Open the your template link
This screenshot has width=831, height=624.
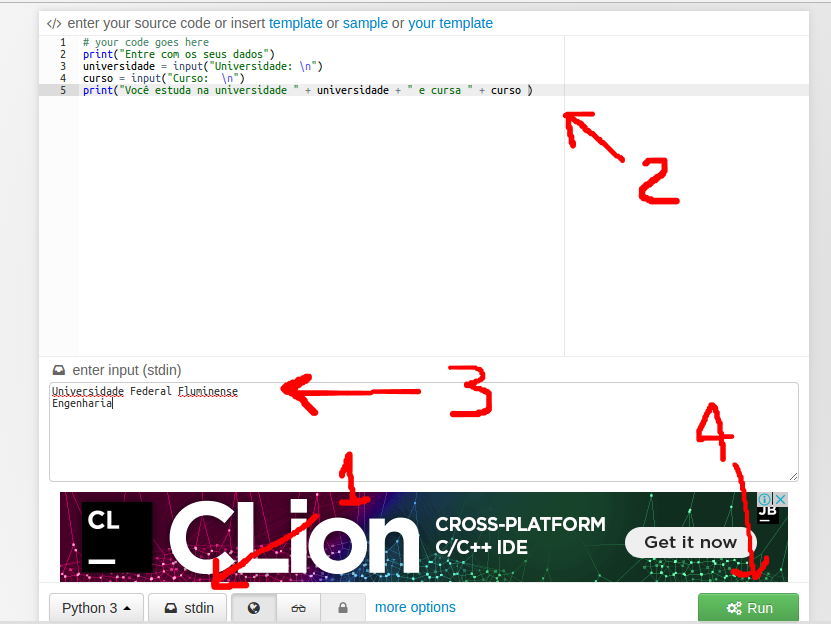point(450,23)
